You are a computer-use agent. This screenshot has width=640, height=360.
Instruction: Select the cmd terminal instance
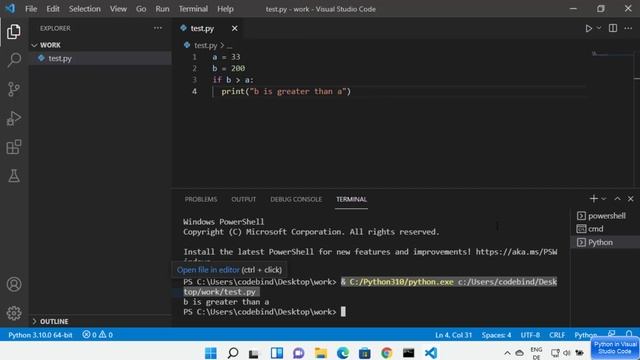point(605,229)
